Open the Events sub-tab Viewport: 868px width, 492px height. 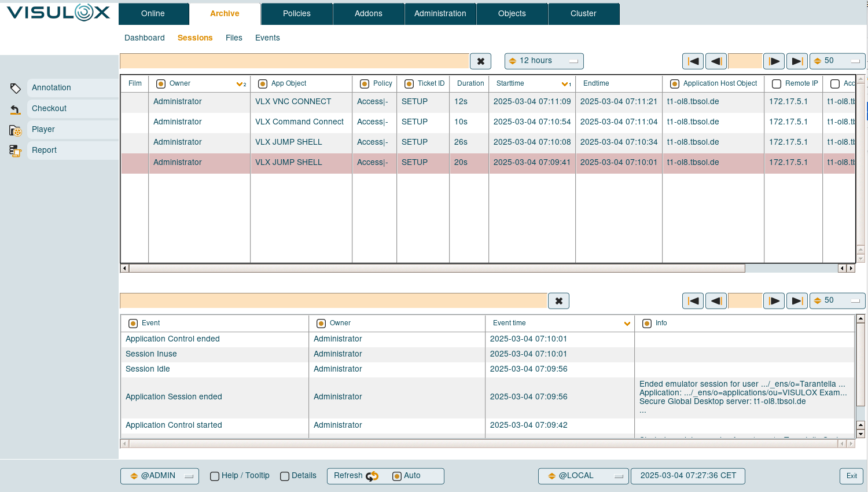click(x=267, y=38)
